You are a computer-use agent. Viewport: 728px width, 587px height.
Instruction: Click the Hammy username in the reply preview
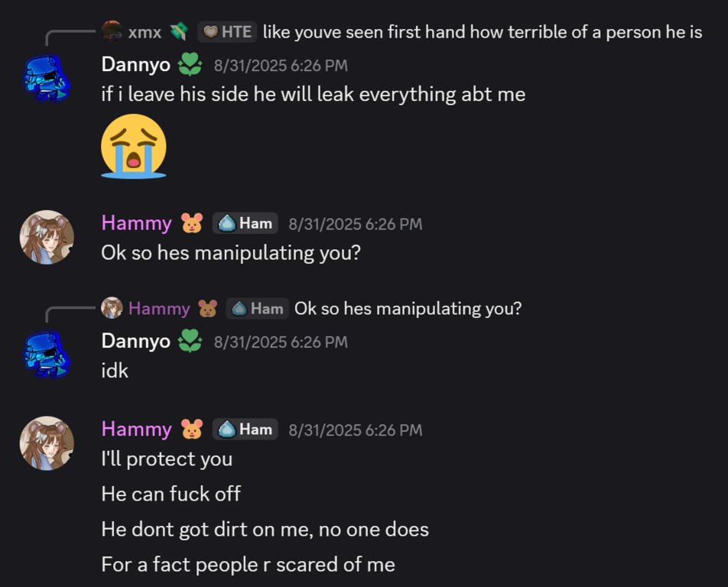159,308
